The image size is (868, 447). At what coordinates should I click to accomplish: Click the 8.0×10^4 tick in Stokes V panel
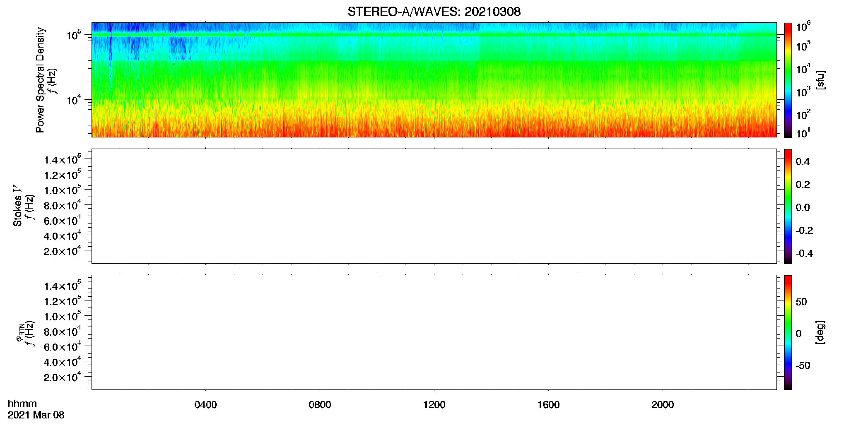pos(63,205)
